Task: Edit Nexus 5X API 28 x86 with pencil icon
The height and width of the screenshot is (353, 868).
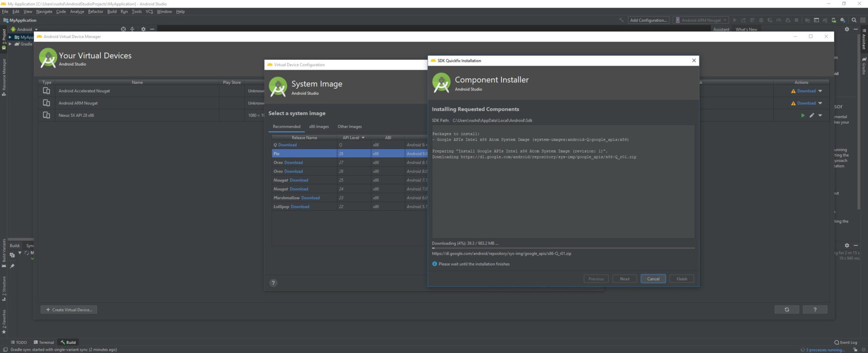Action: (x=812, y=115)
